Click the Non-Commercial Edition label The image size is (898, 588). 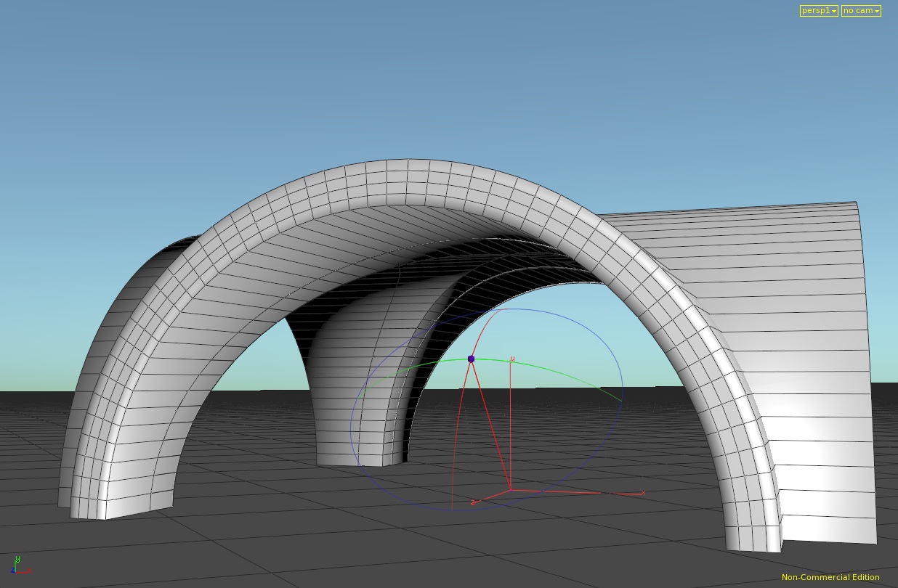(830, 577)
